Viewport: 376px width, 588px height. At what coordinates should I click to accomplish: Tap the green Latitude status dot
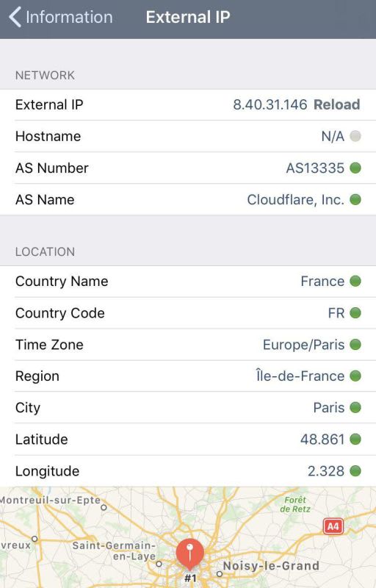coord(355,439)
